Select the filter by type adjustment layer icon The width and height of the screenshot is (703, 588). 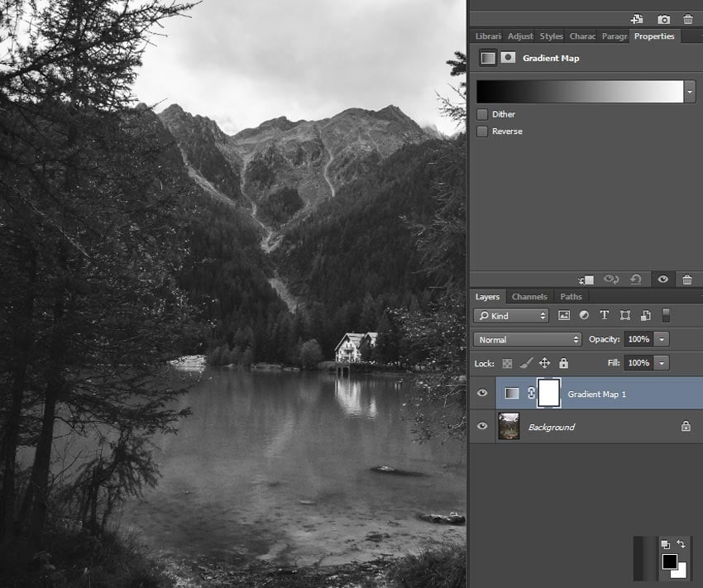tap(585, 315)
